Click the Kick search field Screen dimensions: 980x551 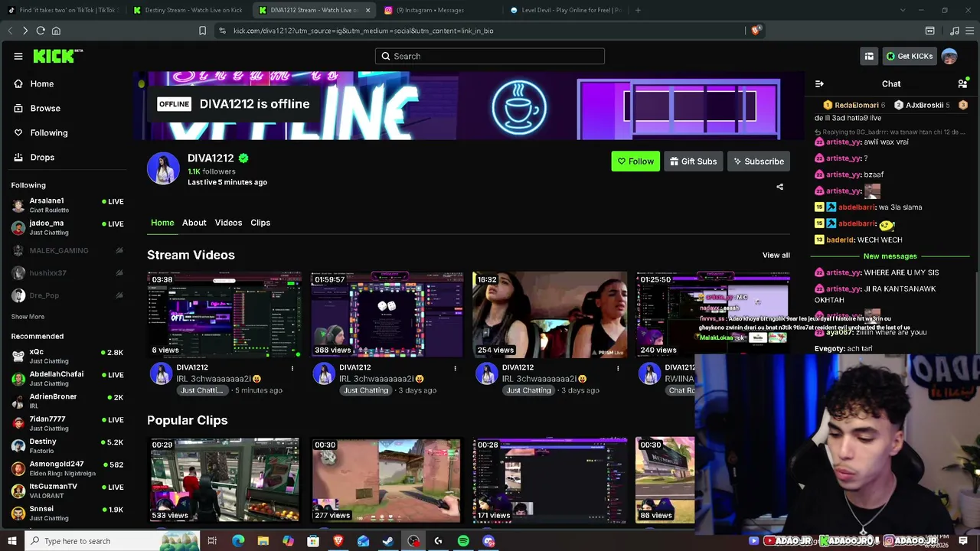coord(490,56)
